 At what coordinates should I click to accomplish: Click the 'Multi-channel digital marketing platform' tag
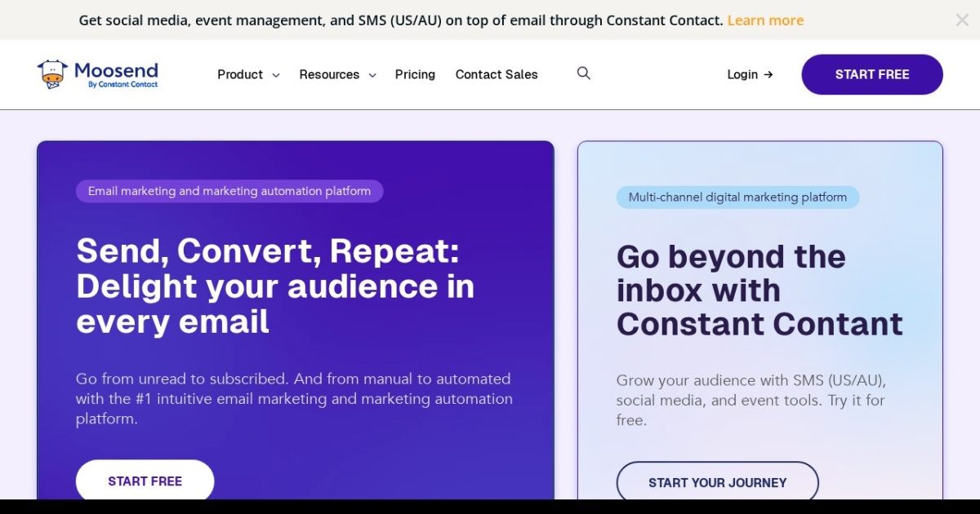click(x=737, y=197)
